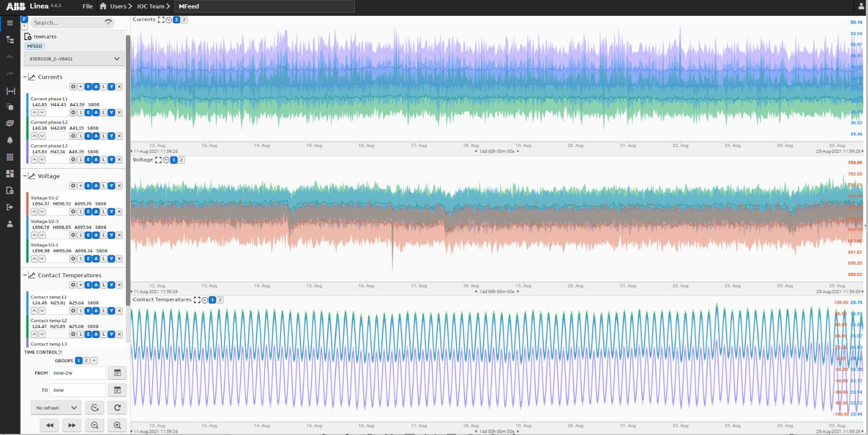Toggle L option for Voltage group
868x435 pixels.
(104, 186)
